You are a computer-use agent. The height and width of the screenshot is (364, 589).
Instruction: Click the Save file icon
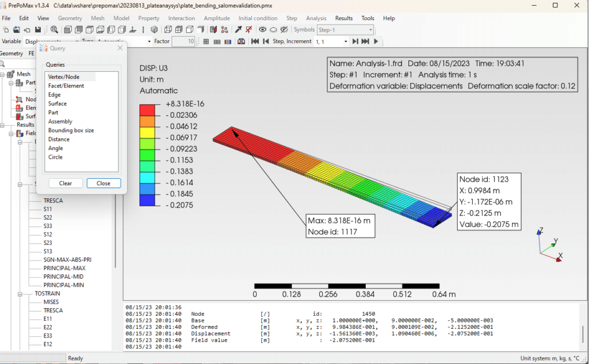pyautogui.click(x=38, y=29)
